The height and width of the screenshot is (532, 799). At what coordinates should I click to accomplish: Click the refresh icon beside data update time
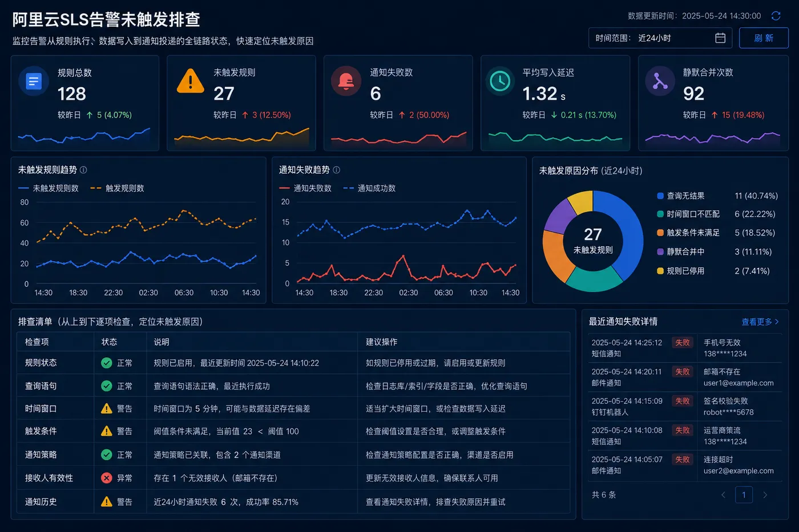coord(776,16)
